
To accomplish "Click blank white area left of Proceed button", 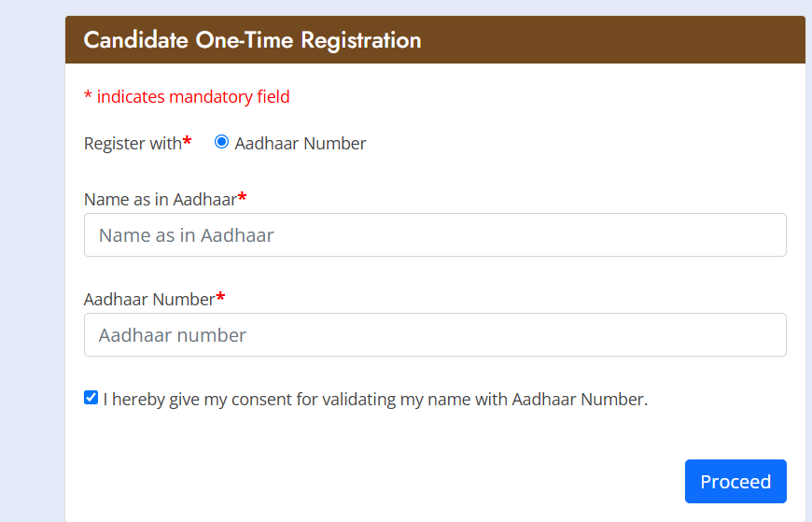I will click(373, 481).
